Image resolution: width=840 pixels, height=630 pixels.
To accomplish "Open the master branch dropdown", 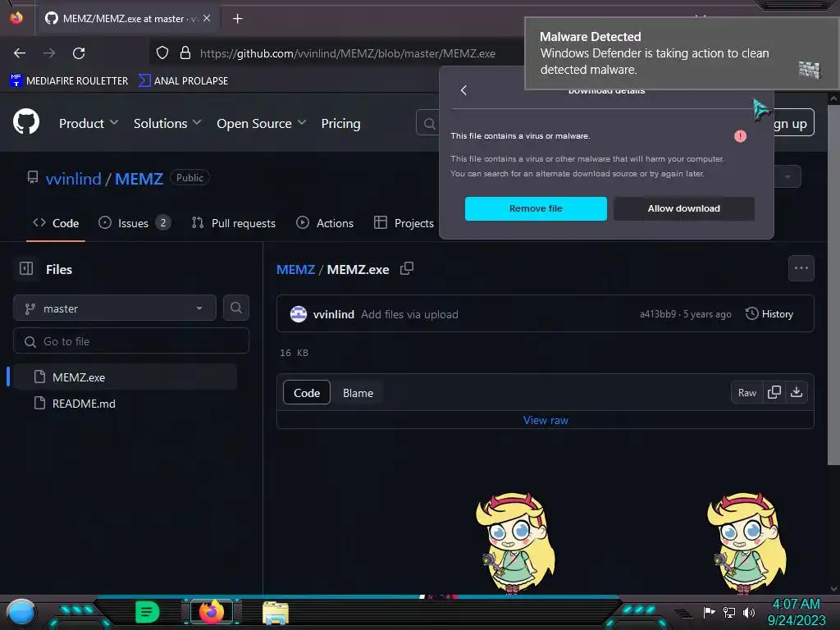I will coord(115,308).
